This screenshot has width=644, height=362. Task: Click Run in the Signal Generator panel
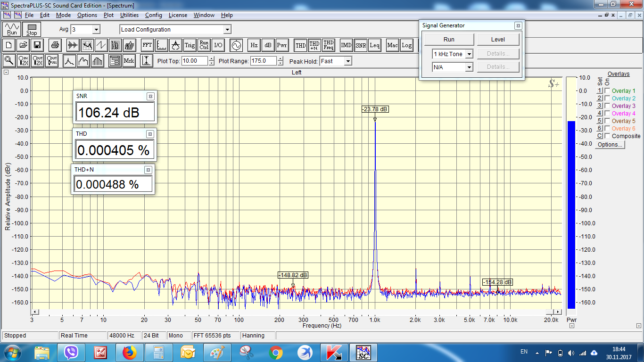[x=449, y=40]
